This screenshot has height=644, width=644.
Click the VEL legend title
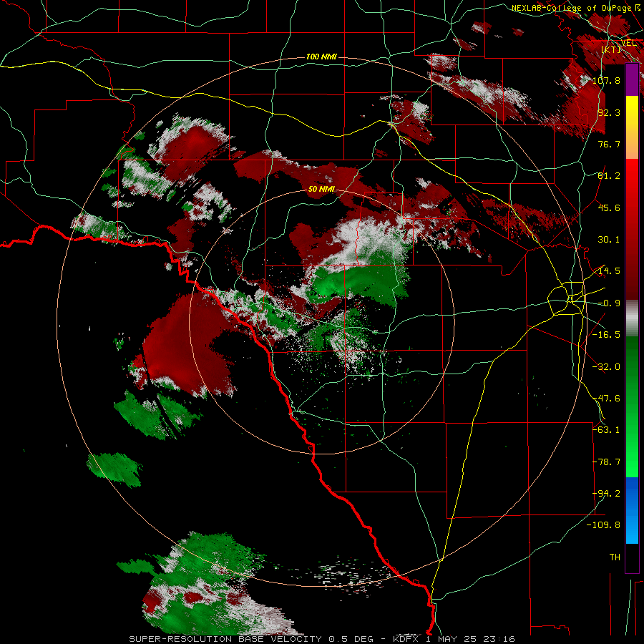[x=628, y=43]
